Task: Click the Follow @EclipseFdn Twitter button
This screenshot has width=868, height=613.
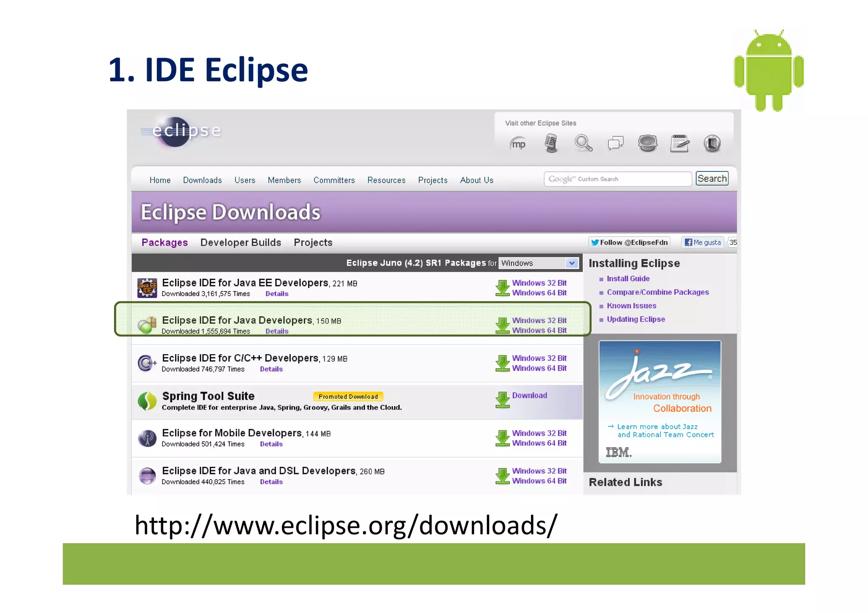Action: 629,242
